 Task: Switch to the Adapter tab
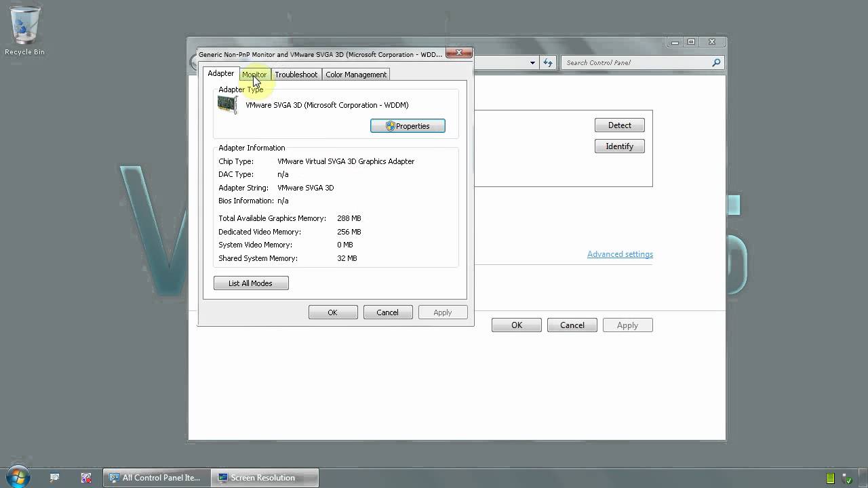221,73
